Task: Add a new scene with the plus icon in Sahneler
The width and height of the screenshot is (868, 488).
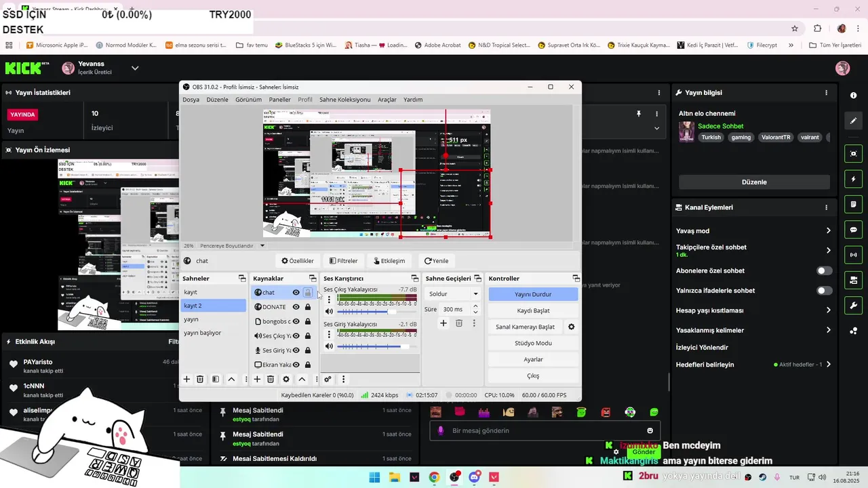Action: [186, 380]
